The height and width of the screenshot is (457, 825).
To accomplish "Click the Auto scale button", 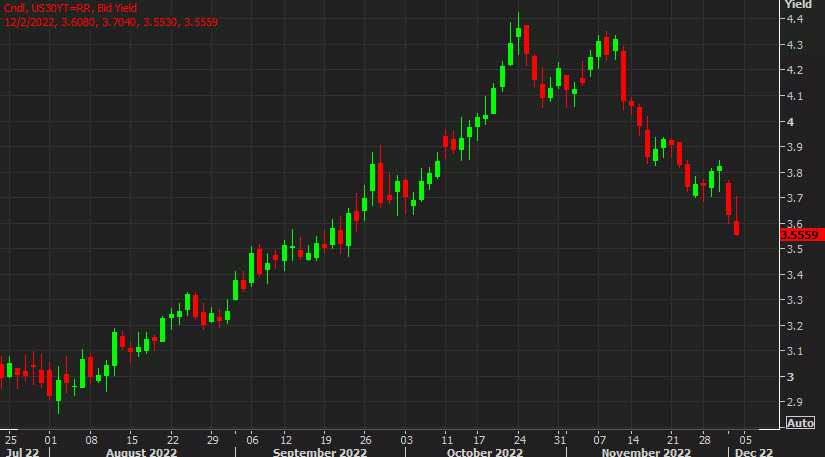I will pyautogui.click(x=801, y=423).
